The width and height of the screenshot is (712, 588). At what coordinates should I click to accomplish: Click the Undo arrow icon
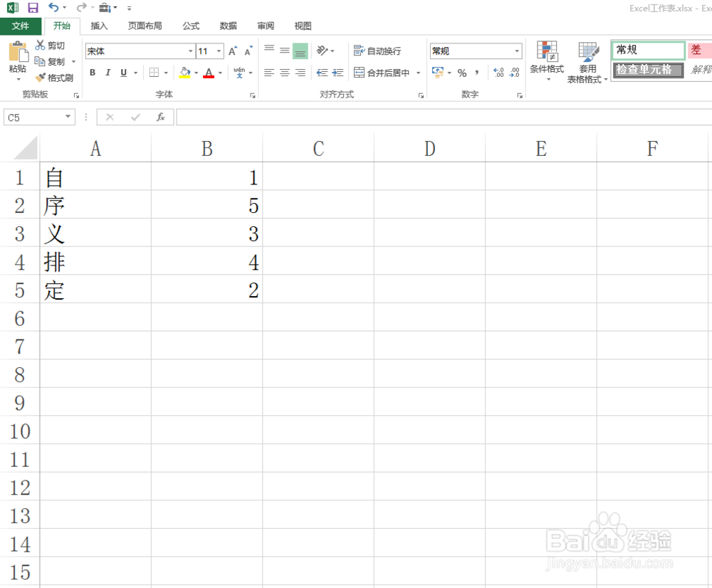point(53,8)
